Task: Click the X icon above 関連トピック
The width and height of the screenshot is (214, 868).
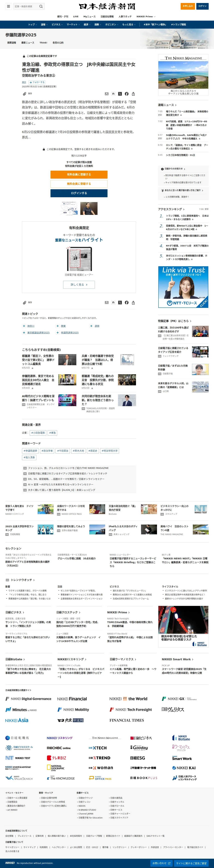Action: pyautogui.click(x=120, y=303)
